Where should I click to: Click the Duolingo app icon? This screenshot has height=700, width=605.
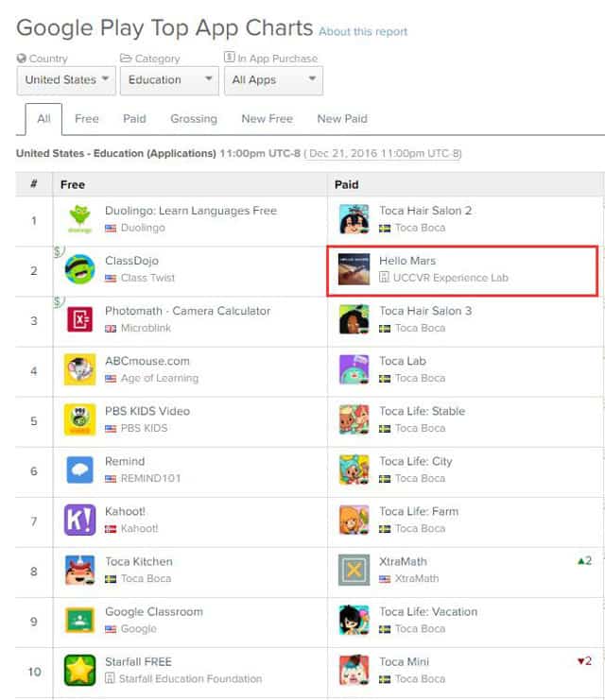[79, 219]
